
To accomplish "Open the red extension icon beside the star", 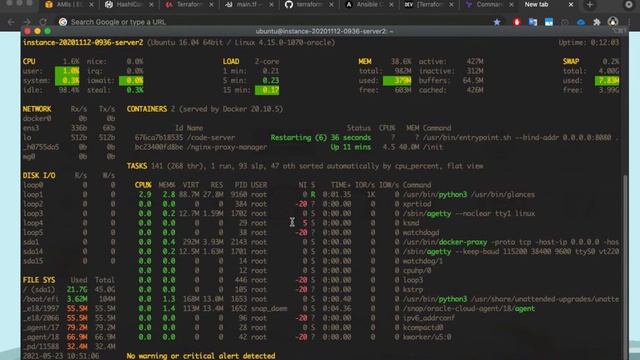I will (517, 22).
